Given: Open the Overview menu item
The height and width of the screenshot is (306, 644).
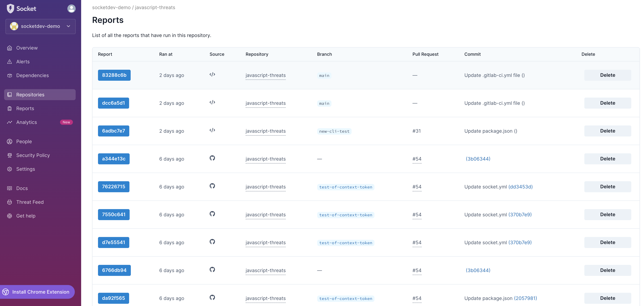Looking at the screenshot, I should click(40, 48).
